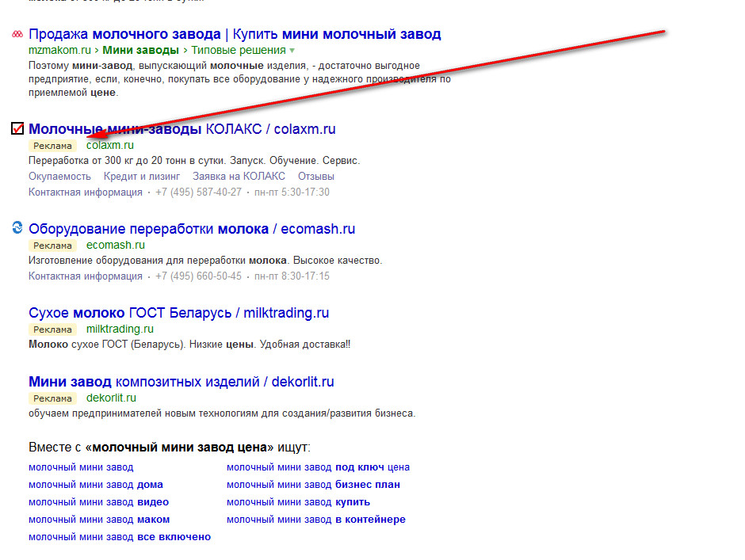
Task: Click snippet 'Изготовление оборудования для переработки молока'
Action: click(205, 261)
